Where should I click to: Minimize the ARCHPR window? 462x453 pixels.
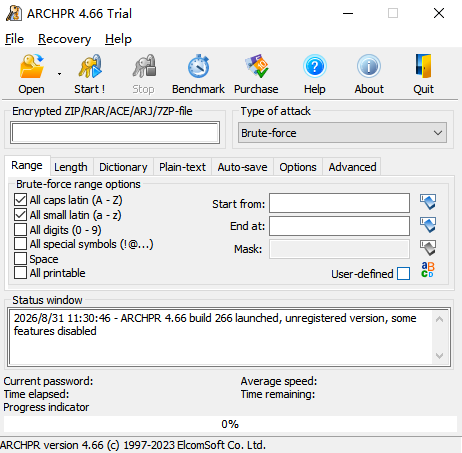pos(348,14)
